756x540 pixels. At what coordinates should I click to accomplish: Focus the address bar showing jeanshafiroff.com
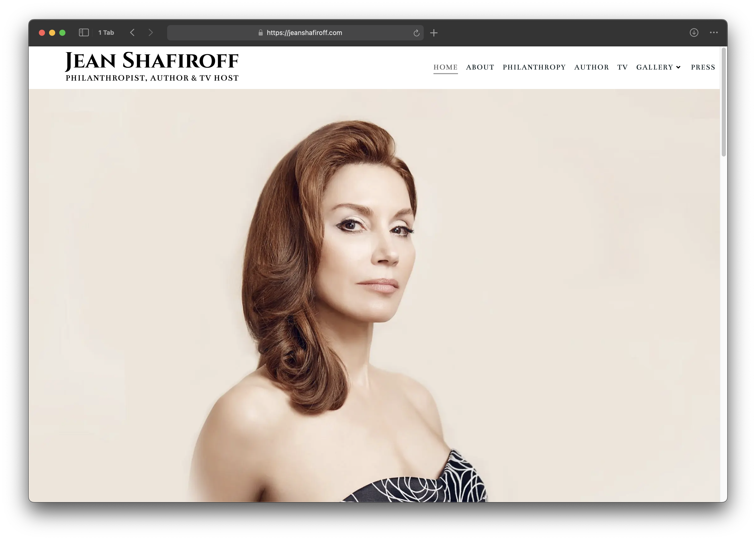[295, 32]
